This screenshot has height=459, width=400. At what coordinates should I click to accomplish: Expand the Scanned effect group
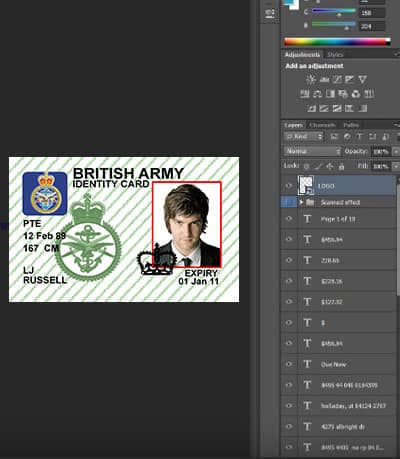pos(301,202)
